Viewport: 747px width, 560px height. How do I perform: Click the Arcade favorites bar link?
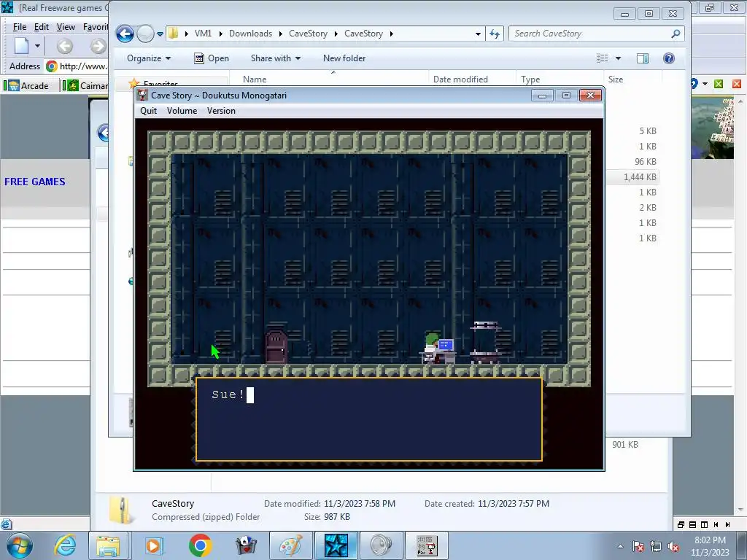coord(29,86)
